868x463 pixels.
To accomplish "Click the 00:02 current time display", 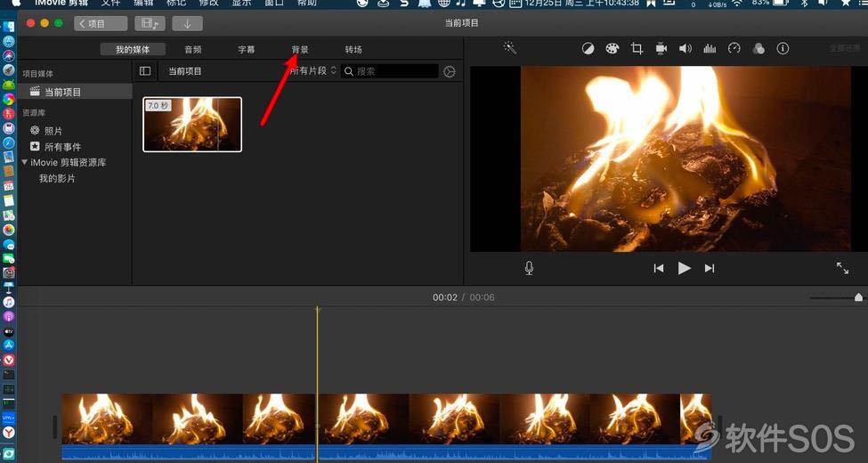I will pyautogui.click(x=445, y=297).
